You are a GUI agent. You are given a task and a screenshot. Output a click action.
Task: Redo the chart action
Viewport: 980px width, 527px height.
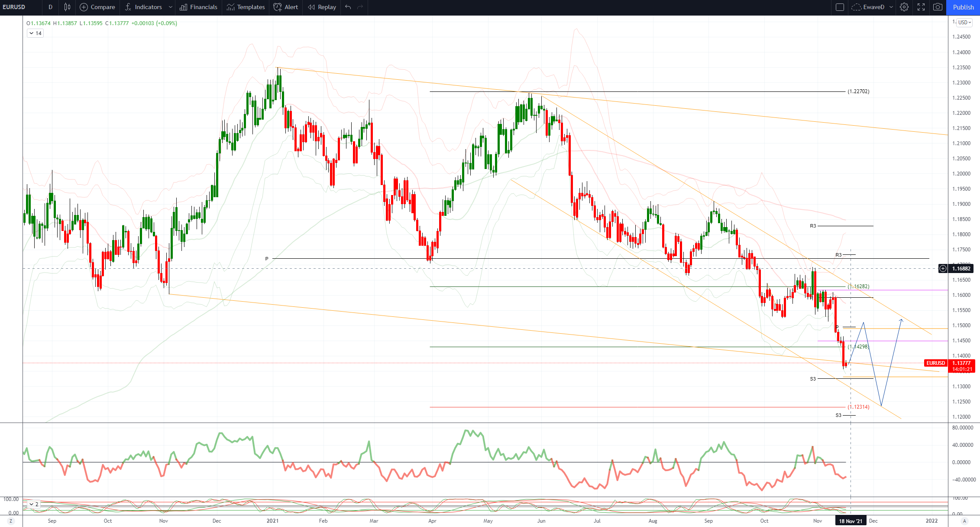[x=360, y=7]
